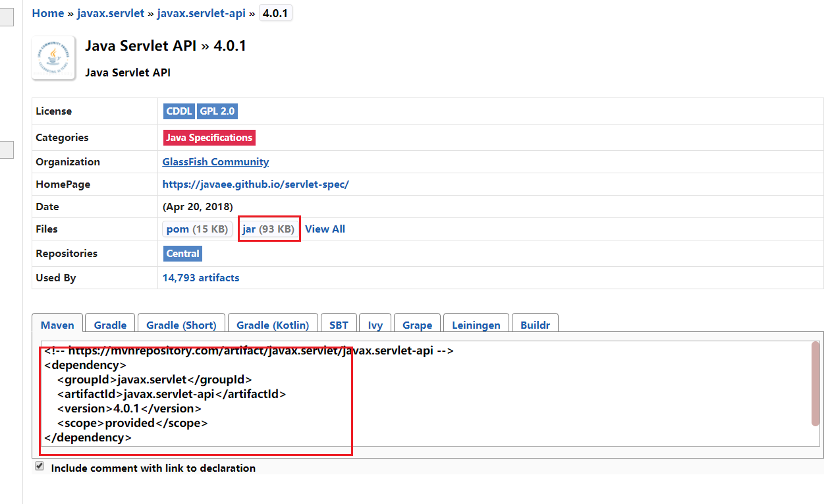
Task: Toggle Include comment with link checkbox
Action: point(40,466)
